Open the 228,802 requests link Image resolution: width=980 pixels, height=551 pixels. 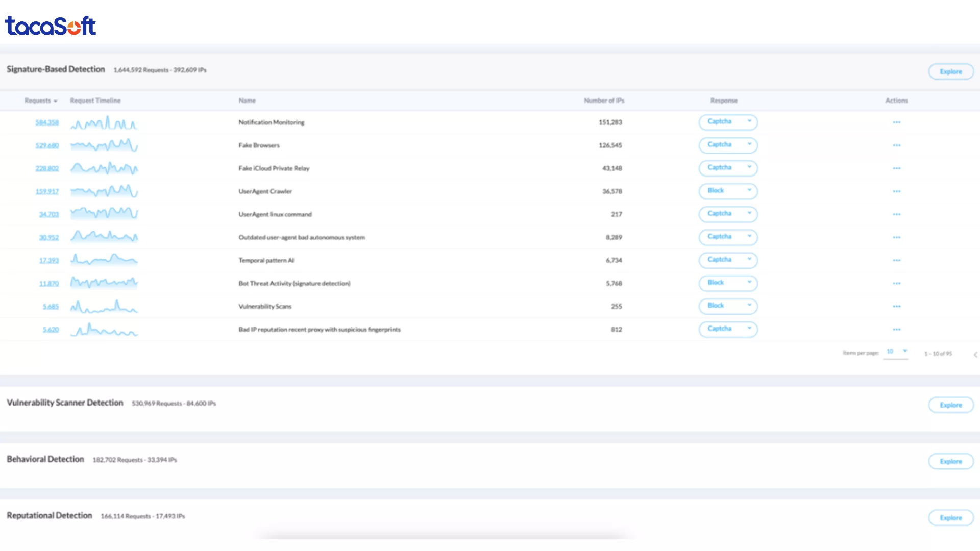[47, 168]
